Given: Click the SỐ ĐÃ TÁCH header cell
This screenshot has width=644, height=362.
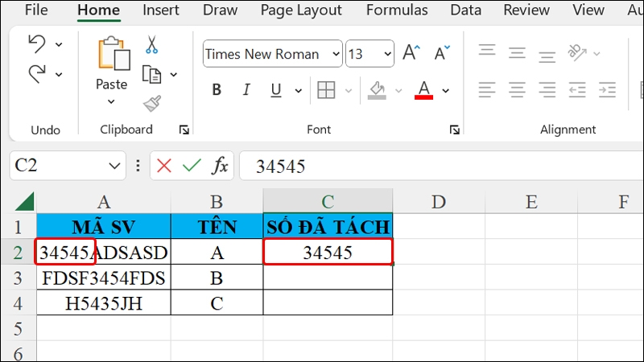Looking at the screenshot, I should point(328,227).
